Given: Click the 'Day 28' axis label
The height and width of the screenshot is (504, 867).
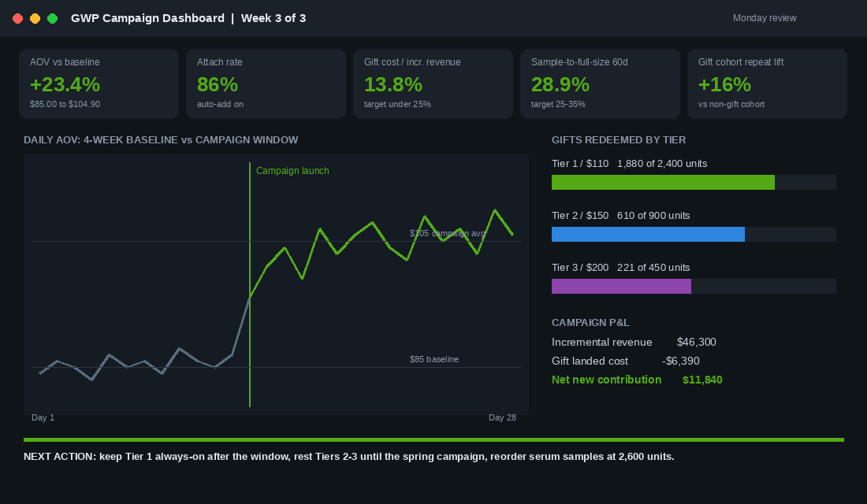Looking at the screenshot, I should click(502, 417).
